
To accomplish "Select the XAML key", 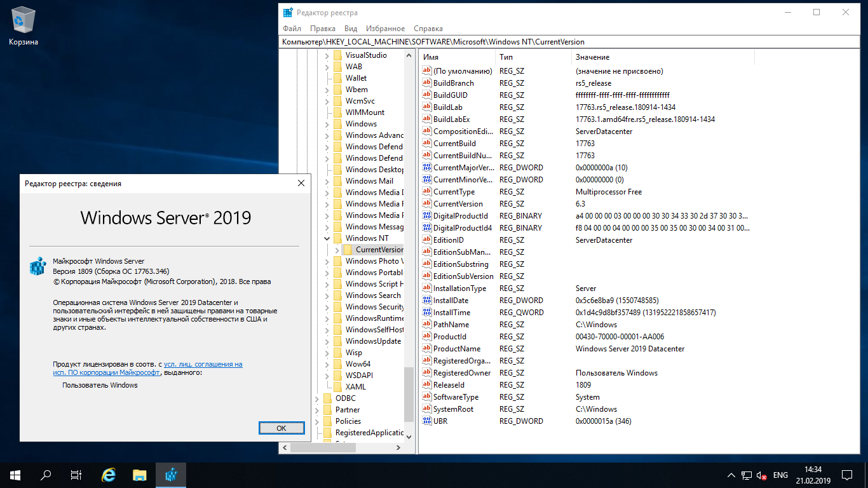I will (x=355, y=387).
